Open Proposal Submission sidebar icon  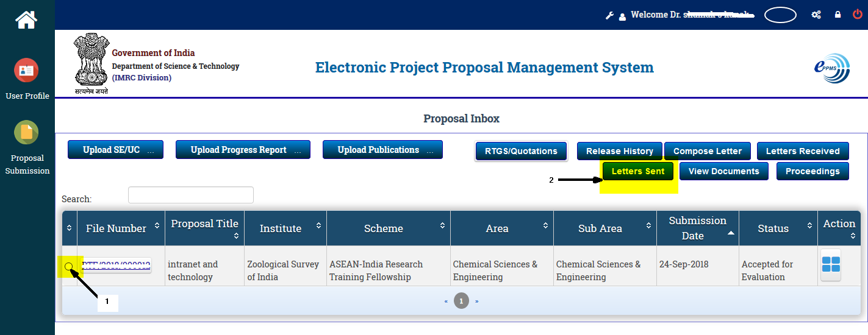pos(26,132)
